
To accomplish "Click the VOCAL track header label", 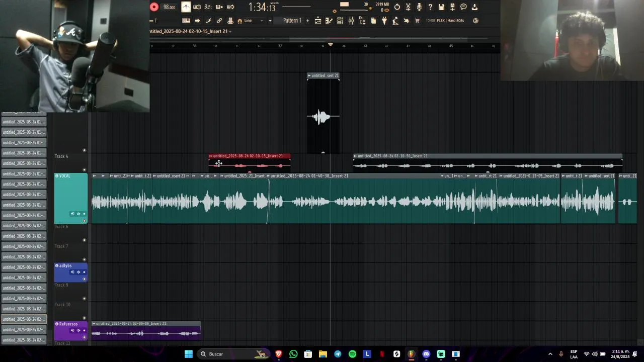I will [65, 176].
